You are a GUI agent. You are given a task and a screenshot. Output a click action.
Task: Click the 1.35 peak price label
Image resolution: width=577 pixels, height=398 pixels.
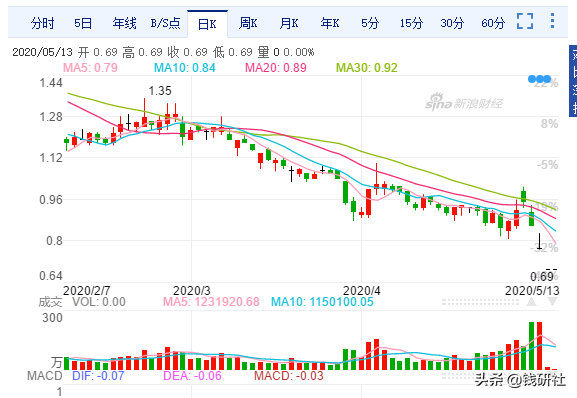pos(160,90)
